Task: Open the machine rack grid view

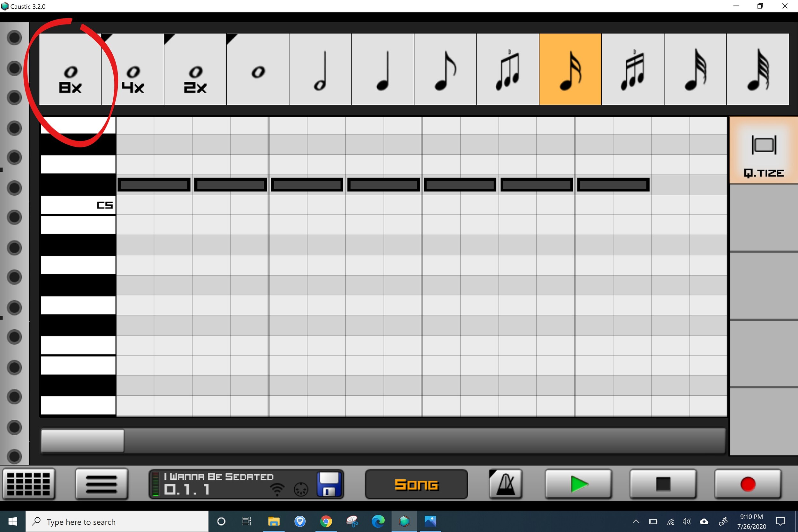Action: (x=28, y=484)
